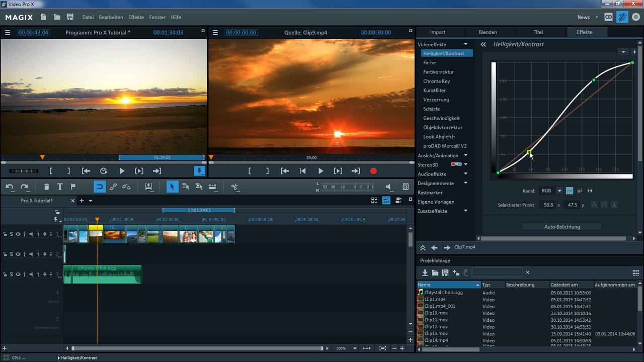Select the Chroma Key effect

point(436,81)
